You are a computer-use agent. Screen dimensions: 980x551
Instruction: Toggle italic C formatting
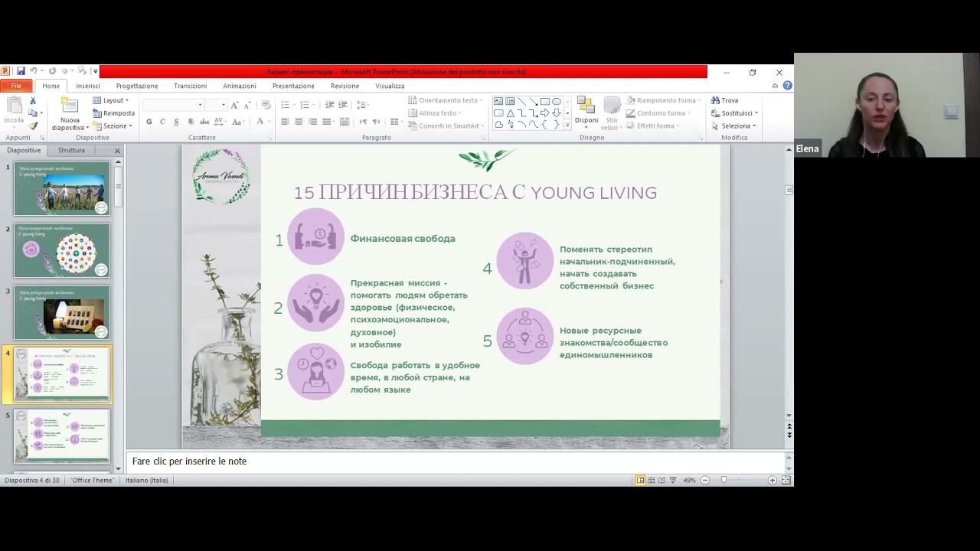162,122
